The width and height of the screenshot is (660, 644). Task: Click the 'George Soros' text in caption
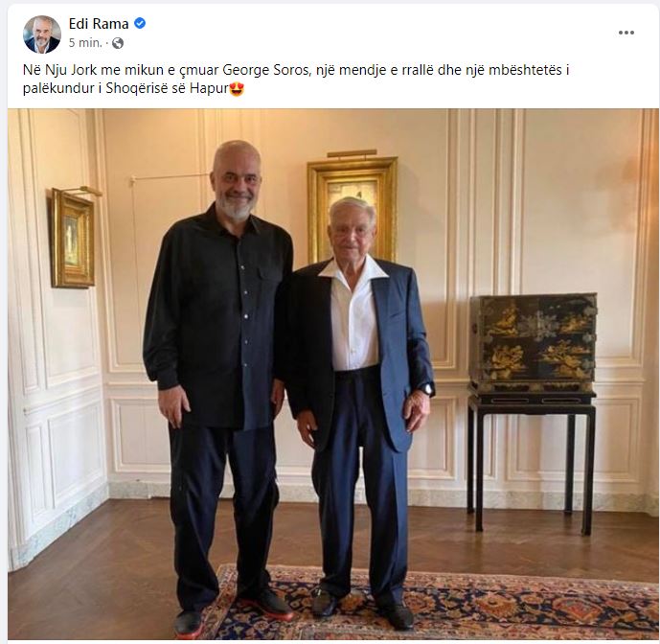[x=265, y=70]
